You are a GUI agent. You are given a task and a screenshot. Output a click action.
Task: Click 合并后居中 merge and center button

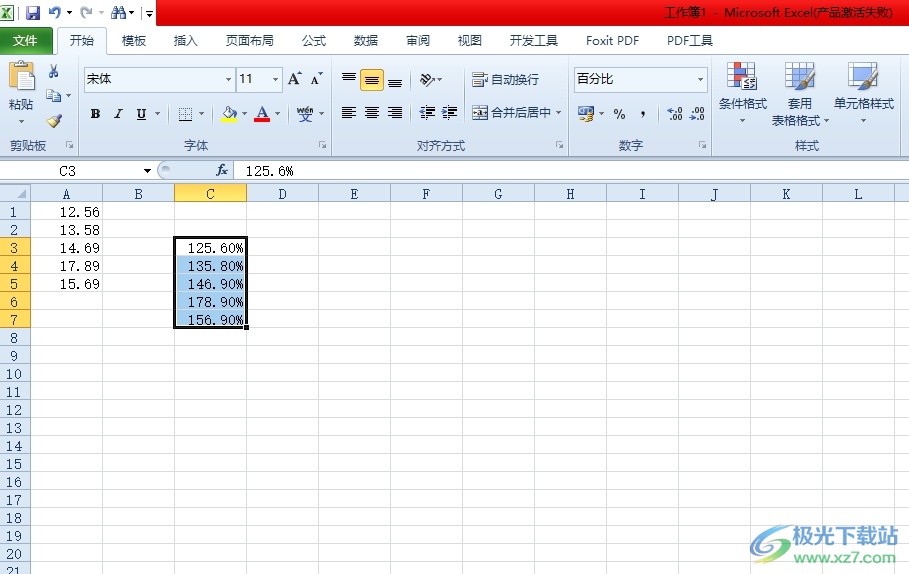pyautogui.click(x=511, y=112)
